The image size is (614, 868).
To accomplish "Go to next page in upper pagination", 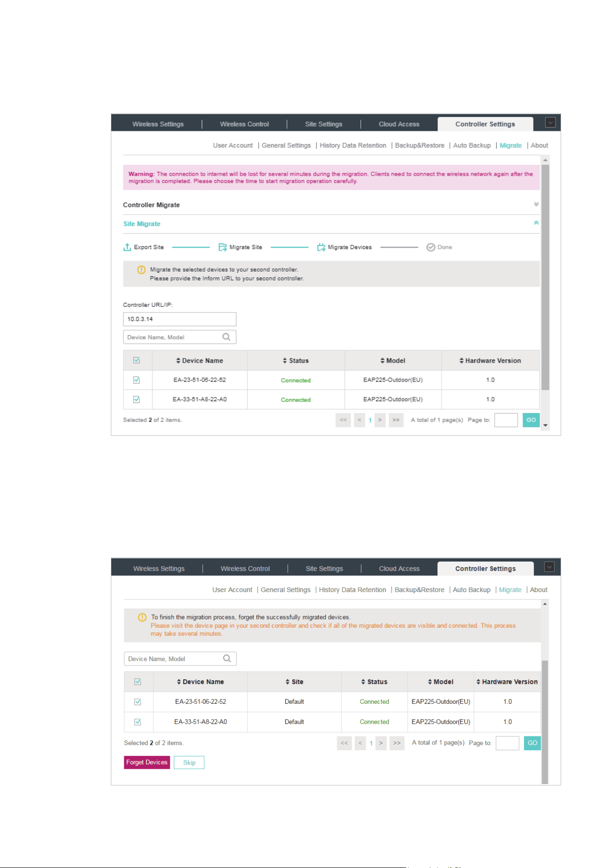I will pyautogui.click(x=380, y=420).
